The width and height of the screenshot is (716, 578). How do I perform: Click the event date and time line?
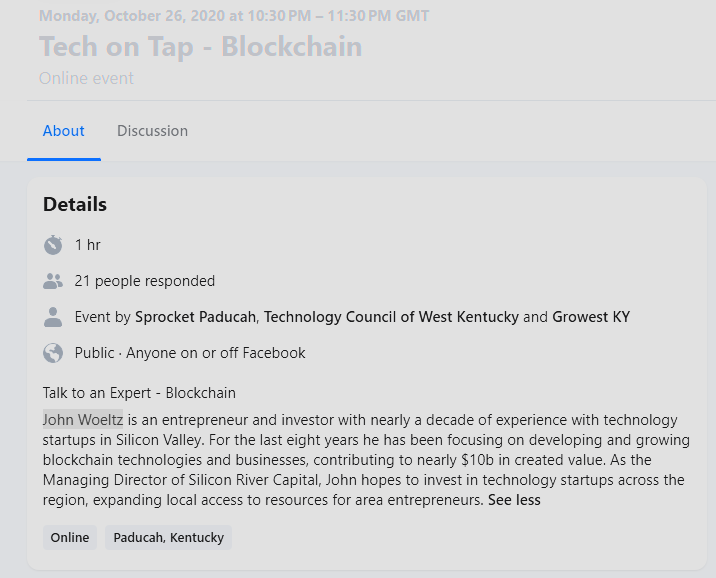[x=234, y=16]
